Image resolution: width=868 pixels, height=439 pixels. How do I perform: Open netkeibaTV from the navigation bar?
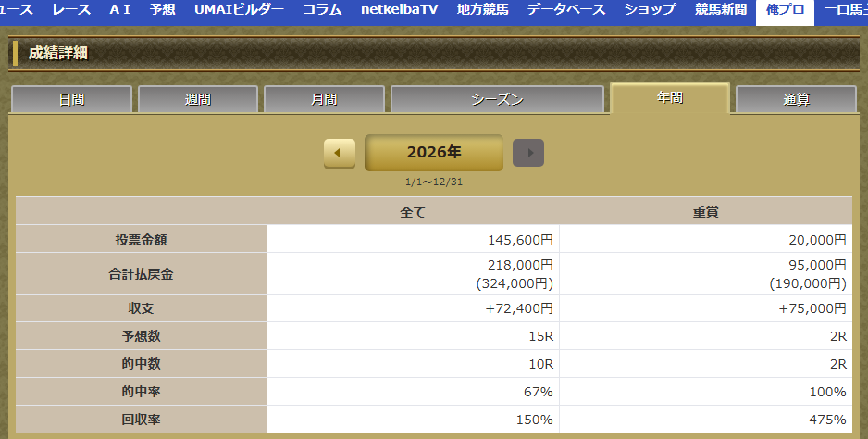tap(399, 10)
